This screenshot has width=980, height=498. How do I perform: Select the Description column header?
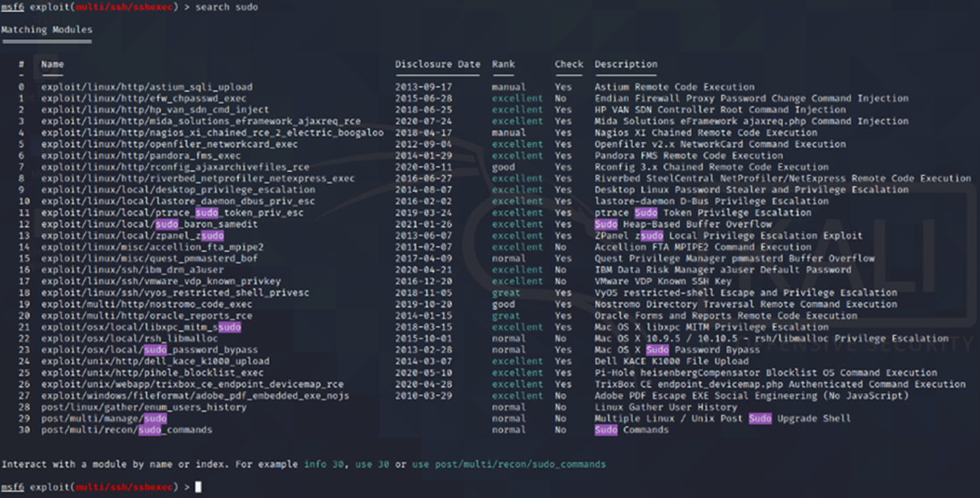pos(625,63)
